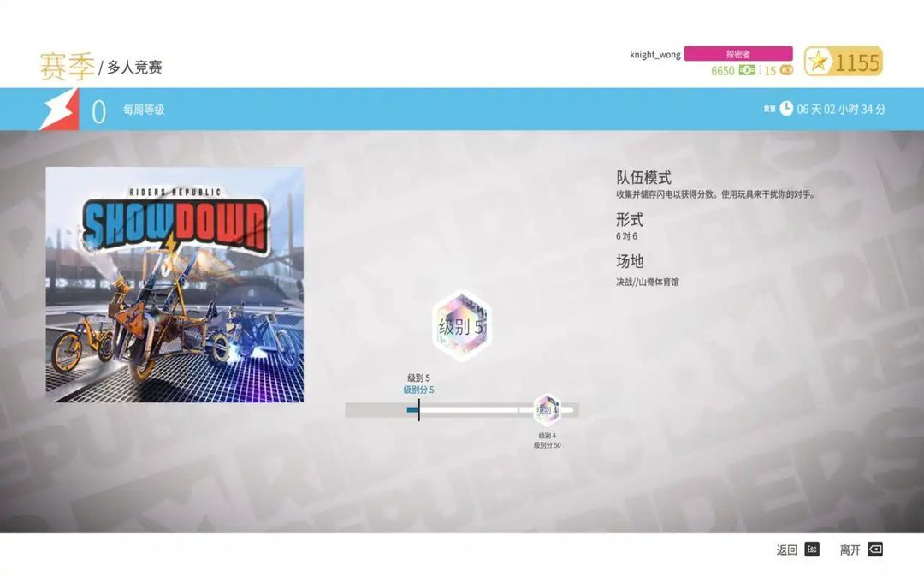Click the backspace key icon next to 离开
924x577 pixels.
(875, 550)
